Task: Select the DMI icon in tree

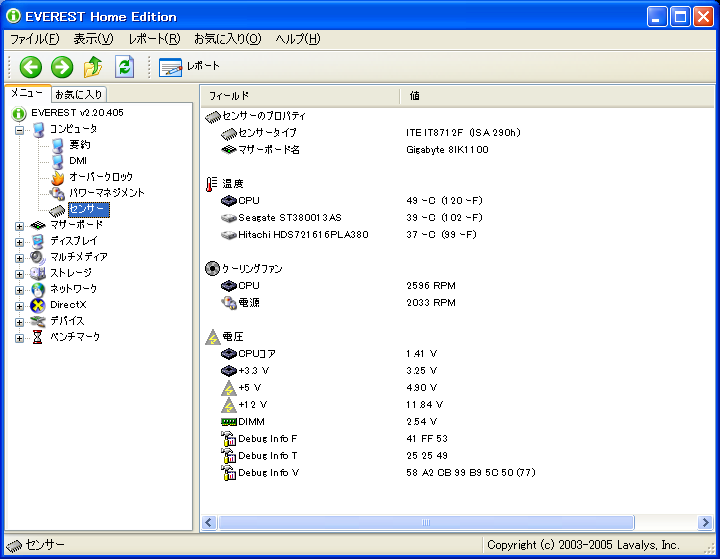Action: coord(57,161)
